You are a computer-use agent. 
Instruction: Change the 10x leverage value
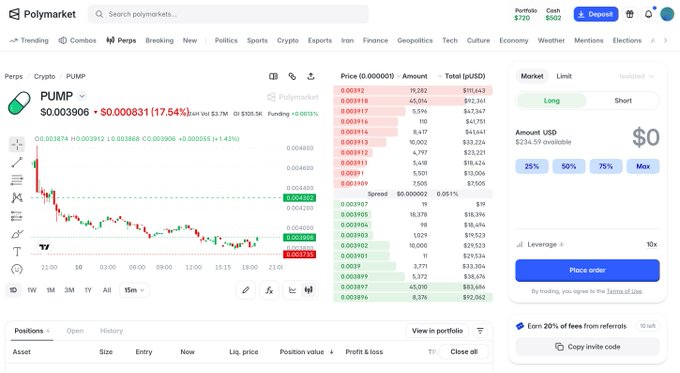651,245
